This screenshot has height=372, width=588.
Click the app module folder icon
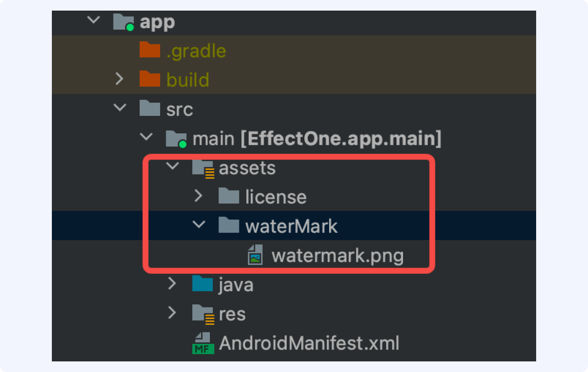point(123,22)
